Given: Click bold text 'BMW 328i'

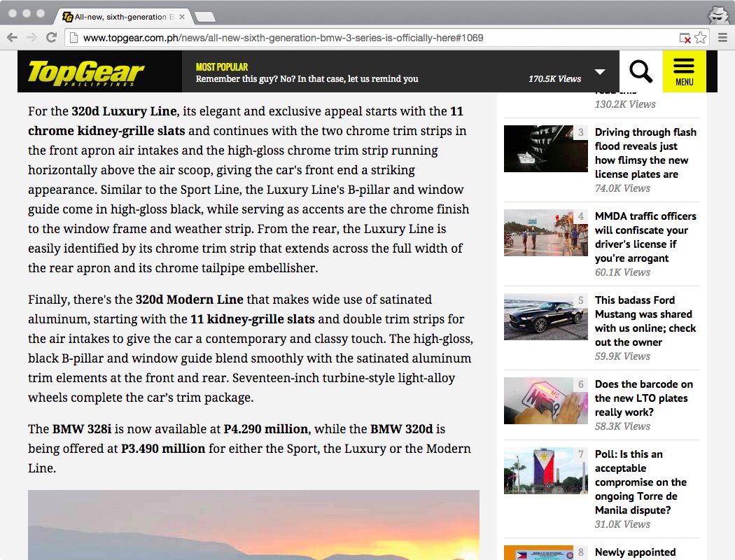Looking at the screenshot, I should (82, 429).
